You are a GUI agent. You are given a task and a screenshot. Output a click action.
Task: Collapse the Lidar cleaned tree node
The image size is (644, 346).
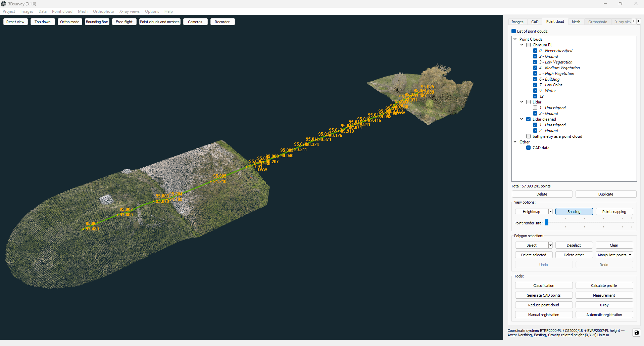click(x=522, y=119)
